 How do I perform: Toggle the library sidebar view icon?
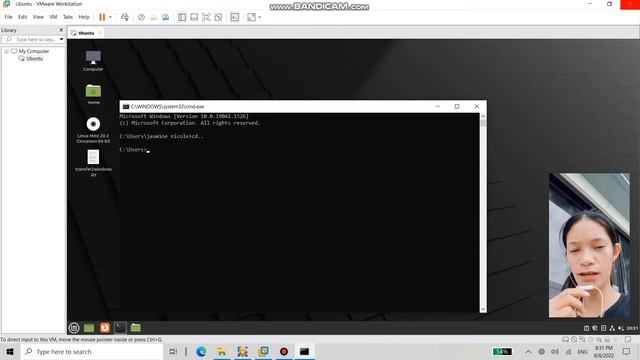point(182,17)
